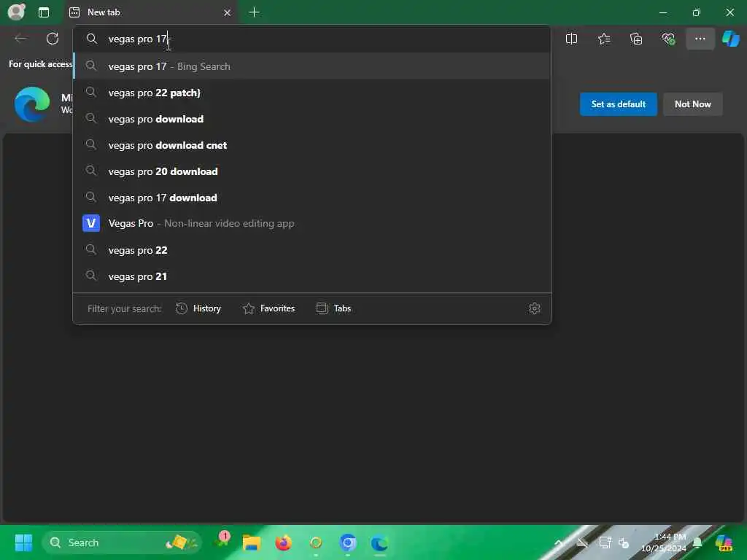Click the back navigation arrow

click(20, 39)
